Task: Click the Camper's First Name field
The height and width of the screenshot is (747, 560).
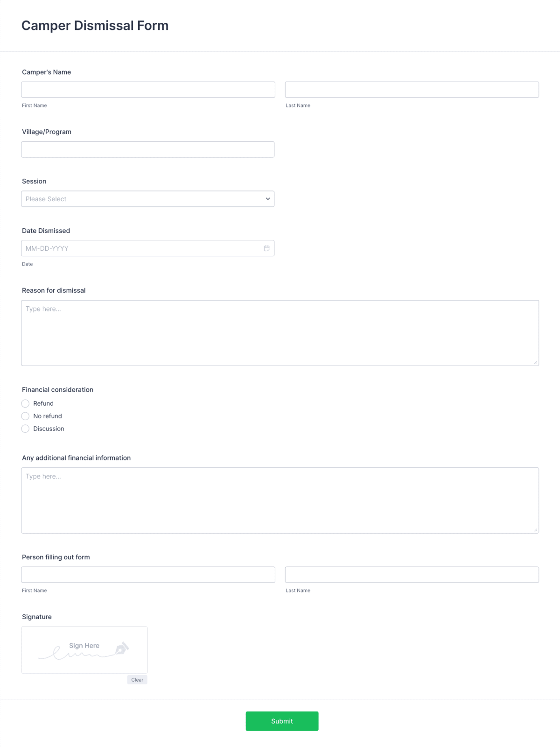Action: [148, 89]
